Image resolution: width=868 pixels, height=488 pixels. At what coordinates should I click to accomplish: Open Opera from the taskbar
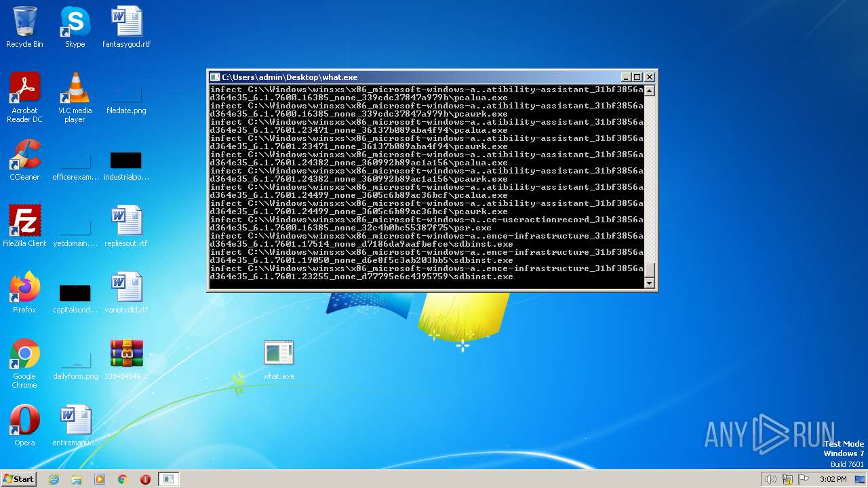(x=145, y=479)
